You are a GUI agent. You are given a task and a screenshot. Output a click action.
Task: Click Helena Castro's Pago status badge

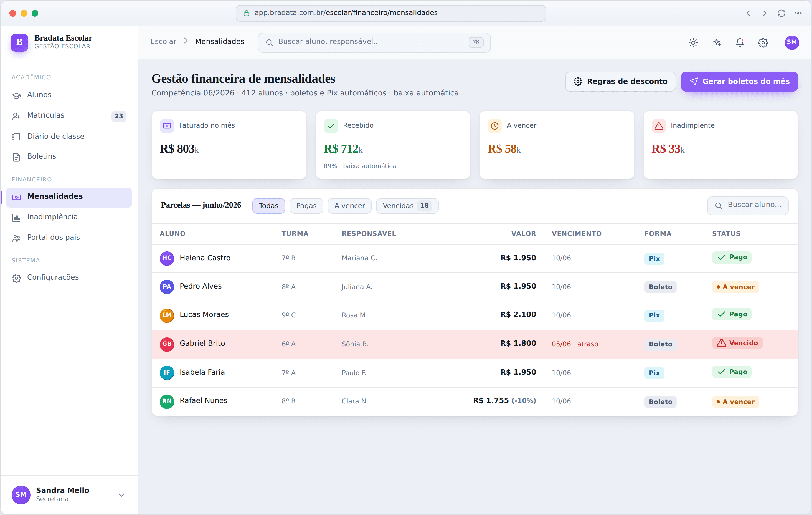point(731,257)
